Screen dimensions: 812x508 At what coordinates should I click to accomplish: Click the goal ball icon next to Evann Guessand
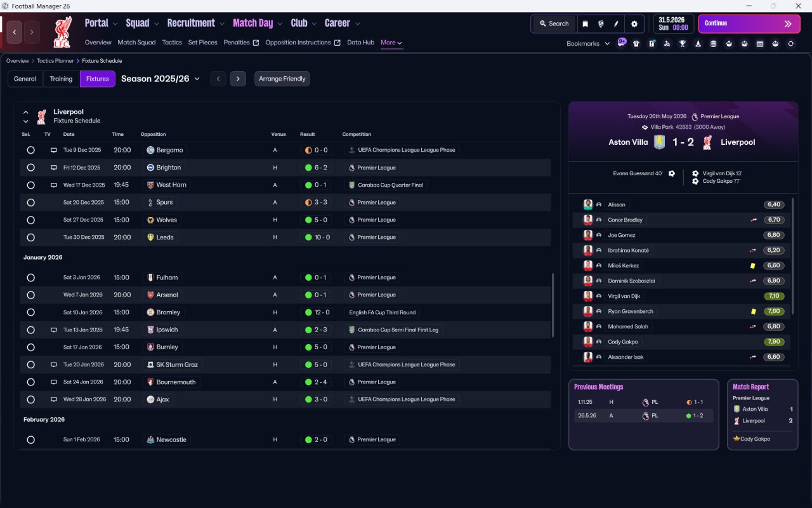tap(671, 173)
